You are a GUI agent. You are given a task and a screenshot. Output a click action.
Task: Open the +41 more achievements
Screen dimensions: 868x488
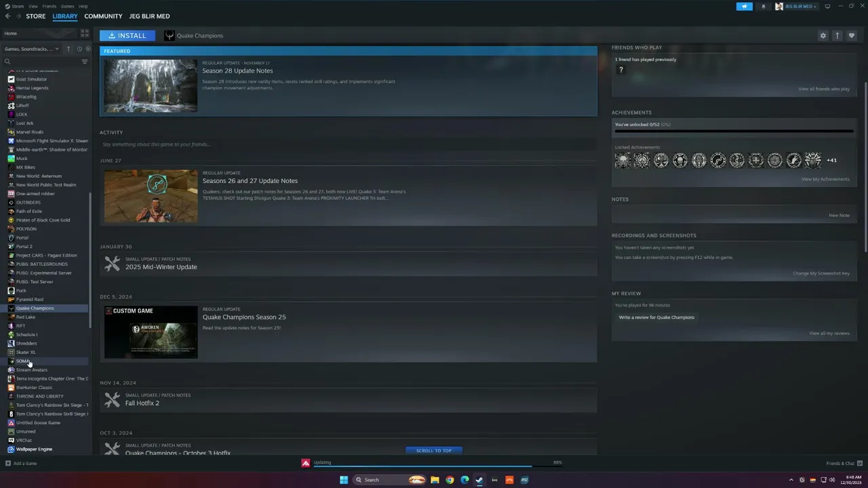point(832,161)
